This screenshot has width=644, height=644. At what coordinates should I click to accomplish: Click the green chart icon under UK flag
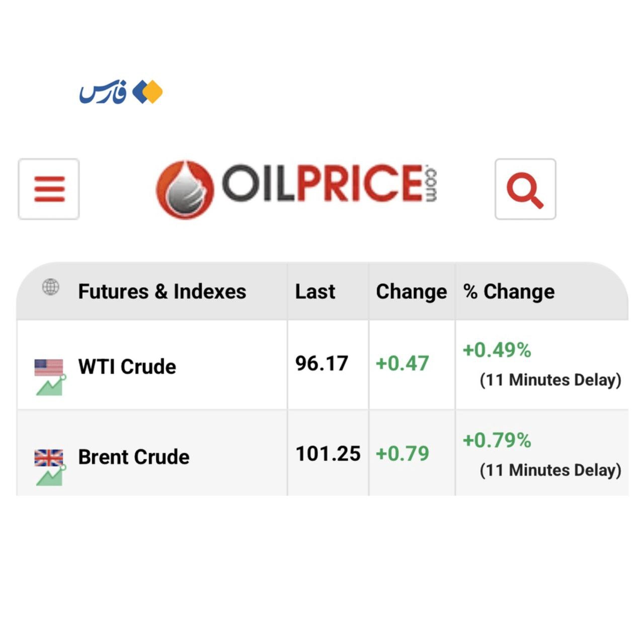click(50, 476)
